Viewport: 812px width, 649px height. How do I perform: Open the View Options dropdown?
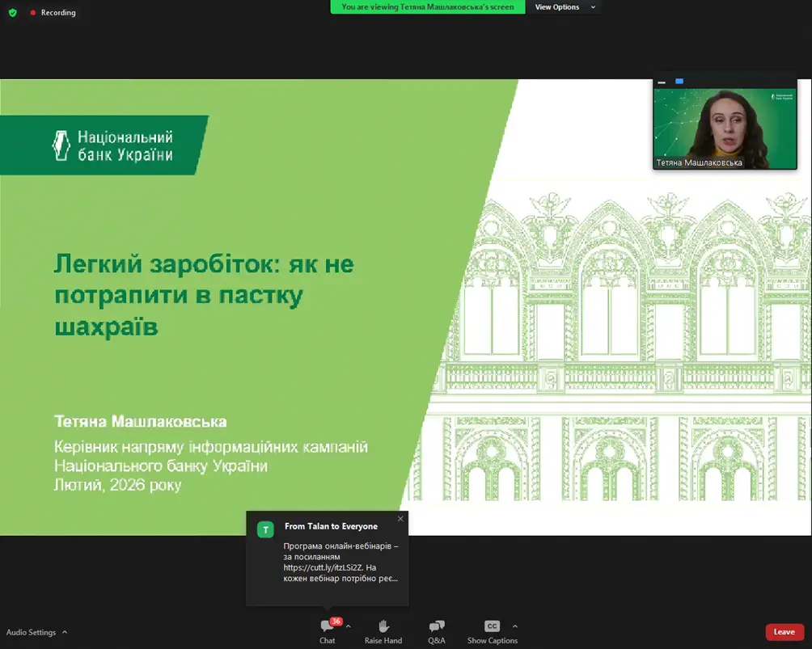tap(565, 7)
